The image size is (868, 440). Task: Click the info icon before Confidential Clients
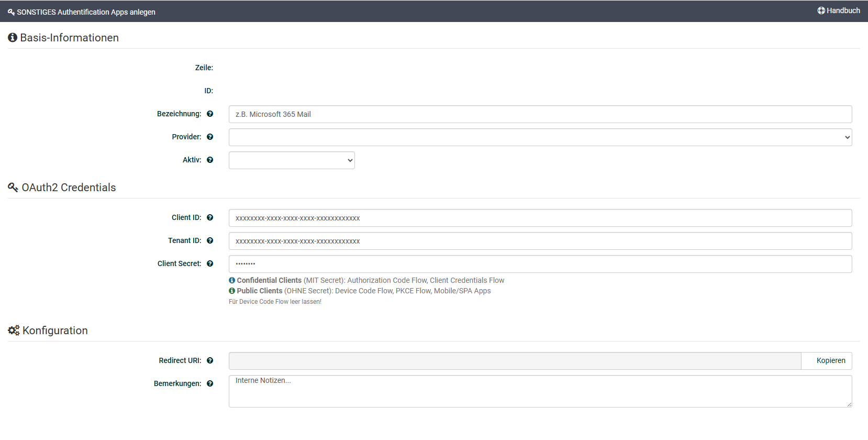[x=232, y=280]
